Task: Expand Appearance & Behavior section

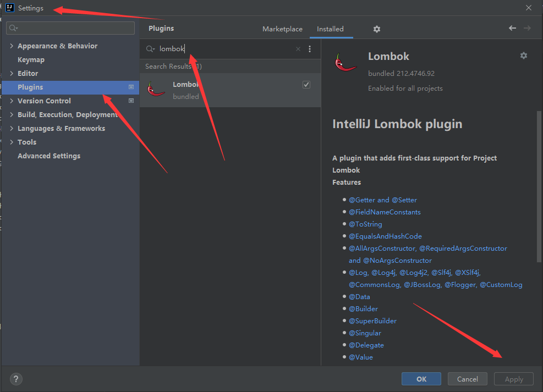Action: click(x=12, y=46)
